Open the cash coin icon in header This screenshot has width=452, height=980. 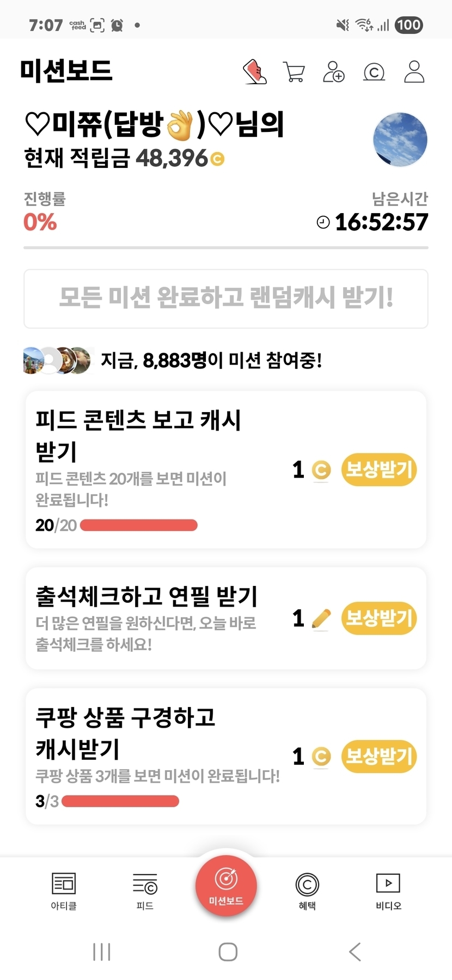coord(374,71)
